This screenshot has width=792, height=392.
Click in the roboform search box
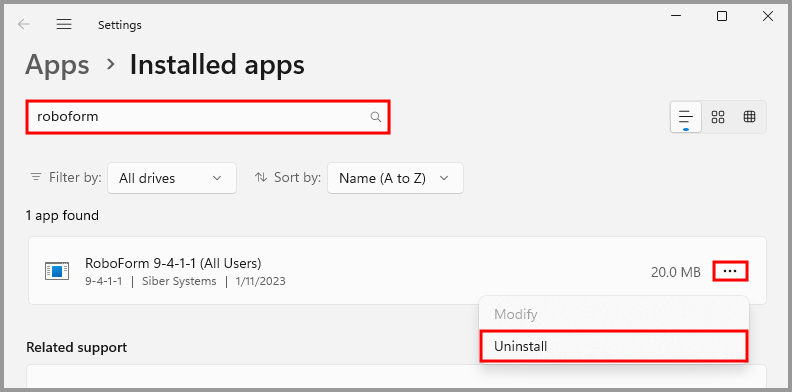click(208, 117)
